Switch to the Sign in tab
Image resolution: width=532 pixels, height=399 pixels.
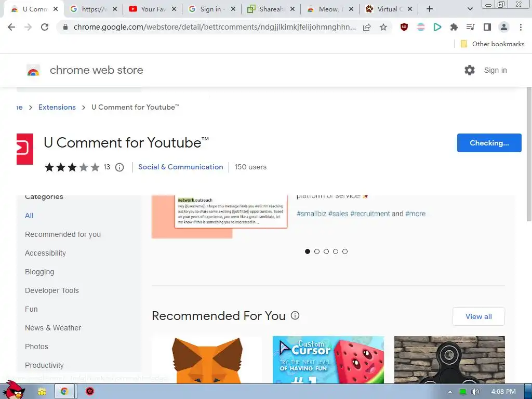point(212,9)
